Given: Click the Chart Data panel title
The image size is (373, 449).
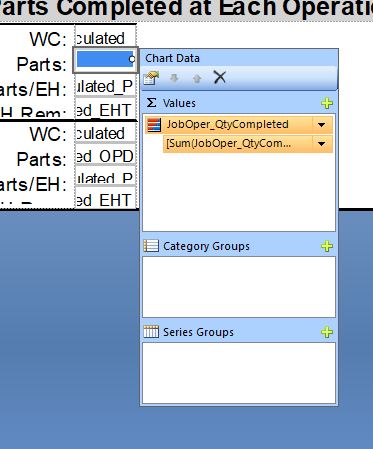Looking at the screenshot, I should [x=172, y=58].
